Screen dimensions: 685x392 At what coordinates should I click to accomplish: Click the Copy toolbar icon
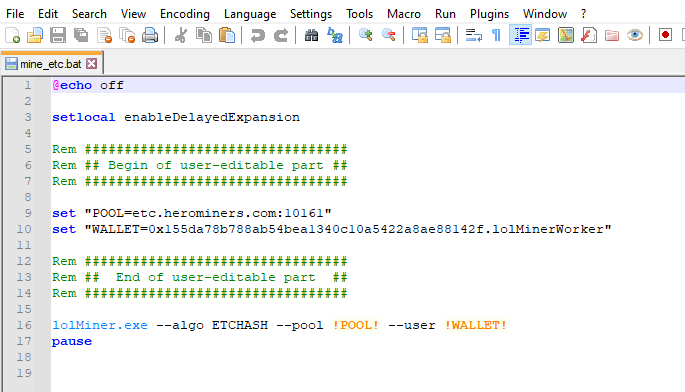coord(204,35)
